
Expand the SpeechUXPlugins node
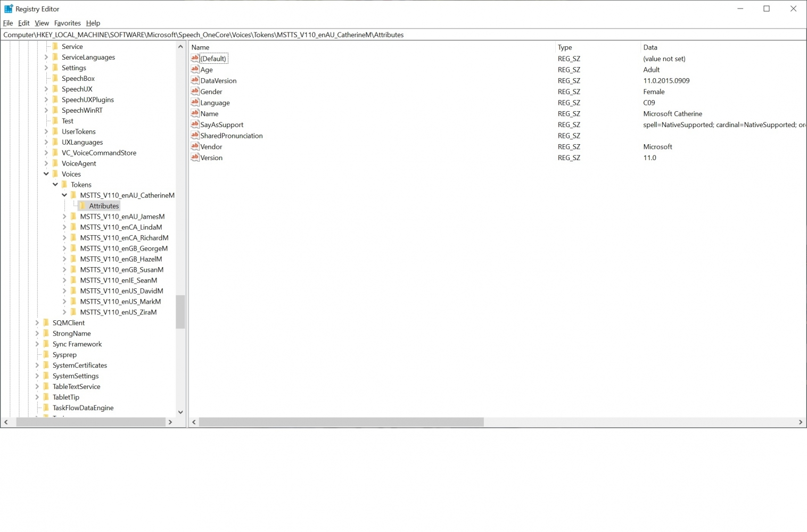tap(46, 99)
